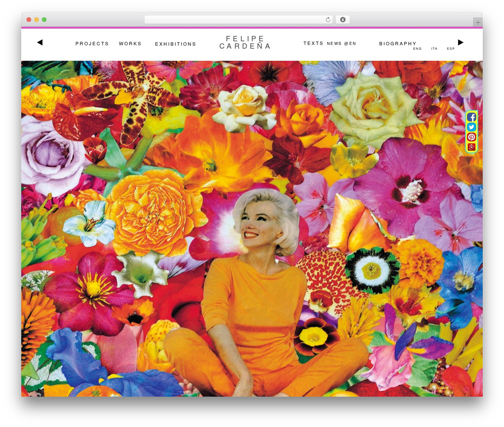Navigate to the Works section

[x=130, y=44]
